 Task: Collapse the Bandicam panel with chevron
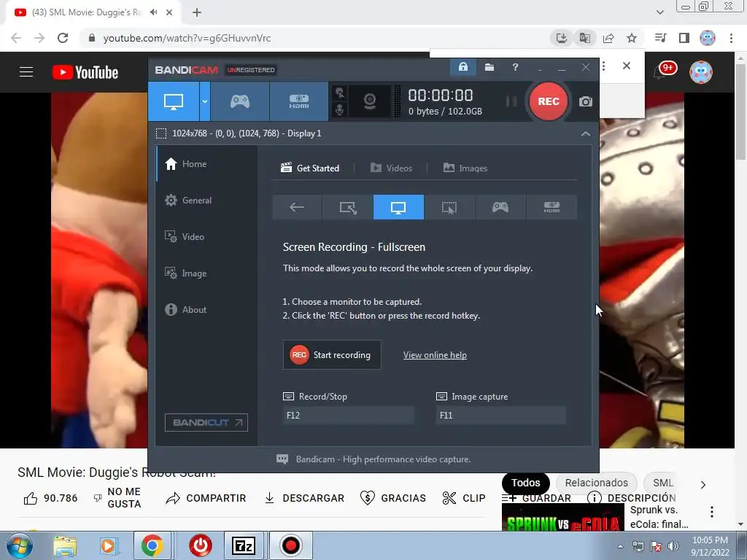(x=586, y=134)
